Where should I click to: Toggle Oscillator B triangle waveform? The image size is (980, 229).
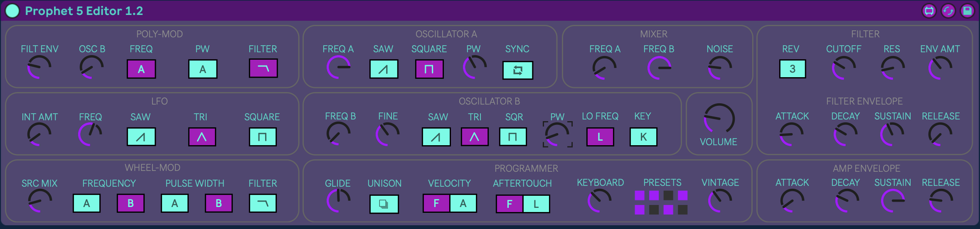pos(474,136)
